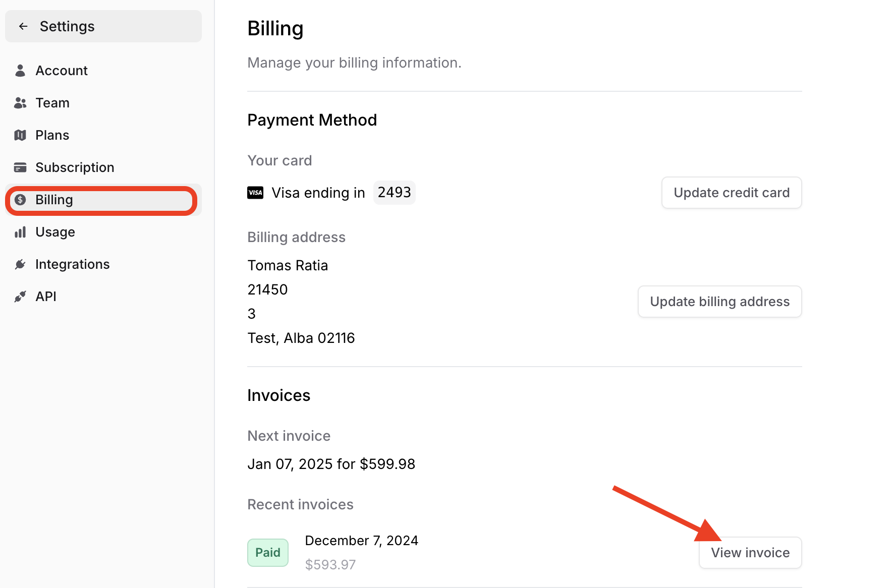View the December 7, 2024 invoice

coord(750,553)
